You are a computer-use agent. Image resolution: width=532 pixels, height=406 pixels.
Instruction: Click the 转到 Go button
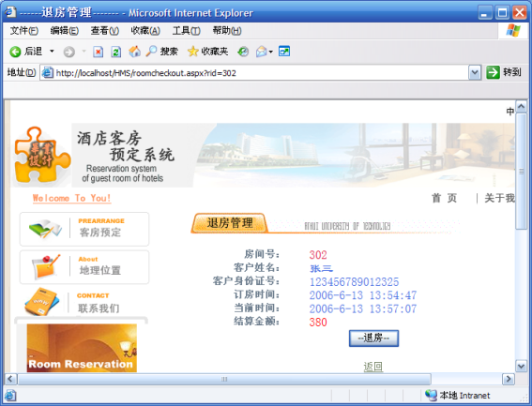504,72
